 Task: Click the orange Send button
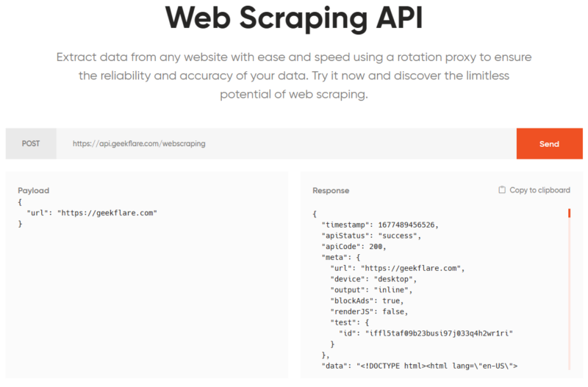coord(549,144)
